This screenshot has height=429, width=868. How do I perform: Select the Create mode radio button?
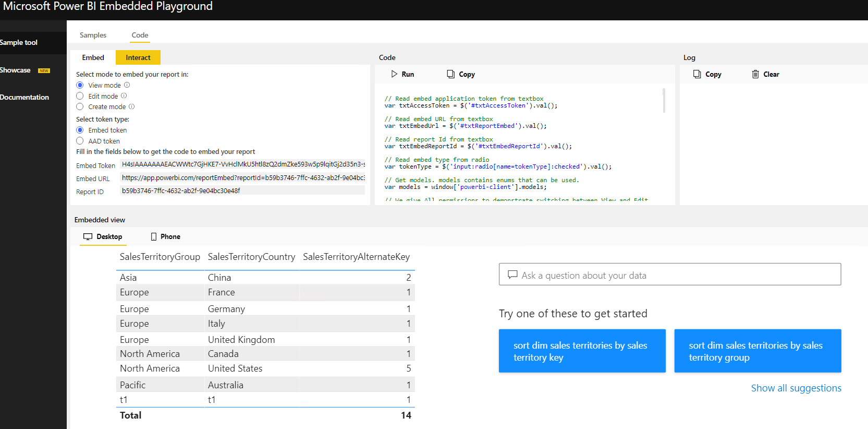tap(80, 106)
